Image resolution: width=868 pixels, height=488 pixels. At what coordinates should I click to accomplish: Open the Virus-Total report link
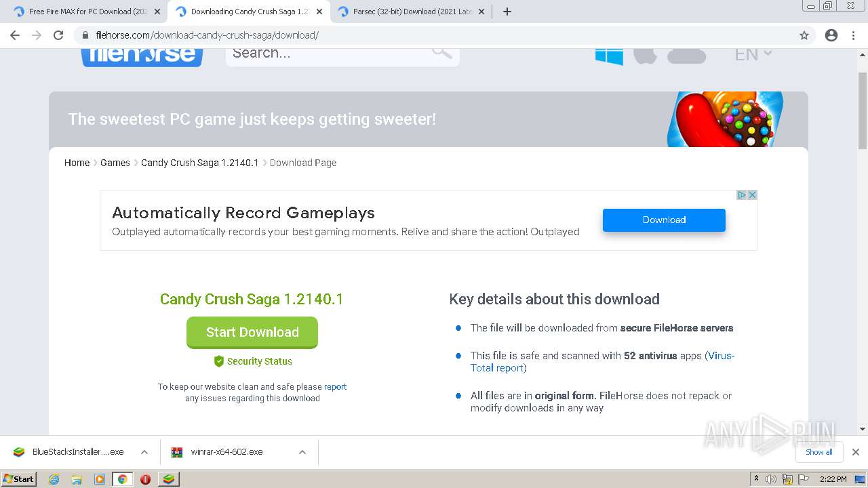point(603,361)
